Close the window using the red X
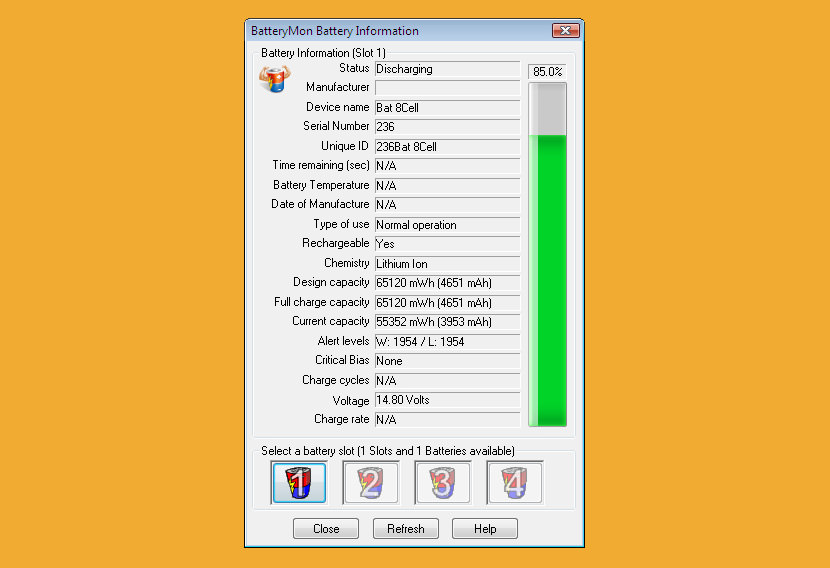 (x=565, y=31)
